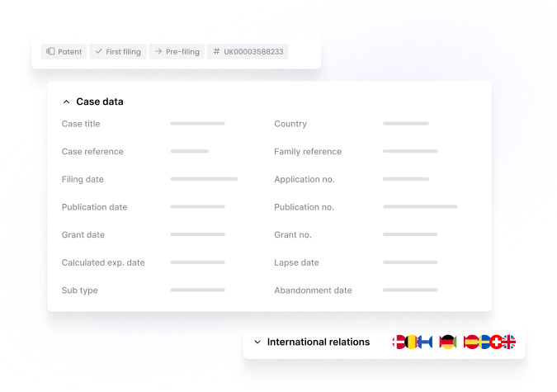This screenshot has height=392, width=557.
Task: Click the Publication no. label
Action: tap(304, 207)
